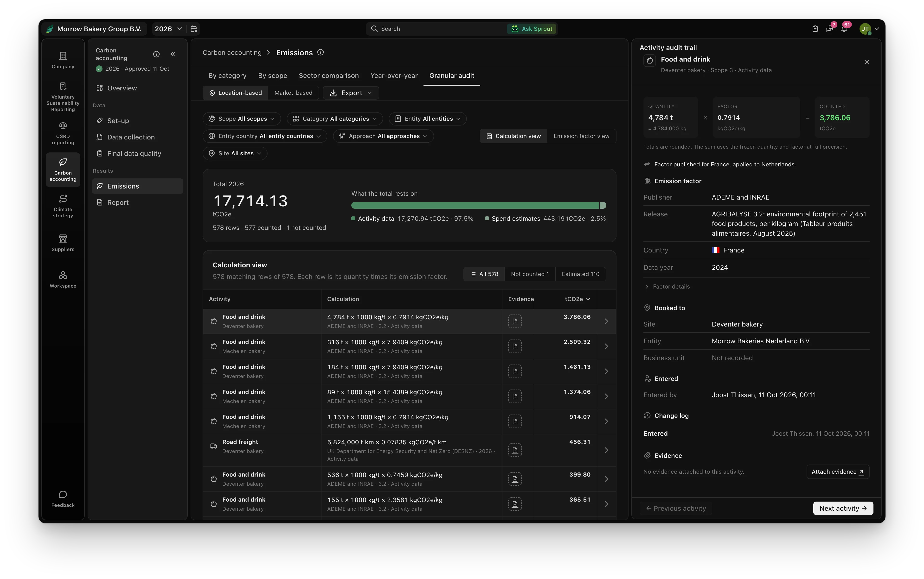Image resolution: width=924 pixels, height=579 pixels.
Task: Open the Entity All entities filter
Action: pos(427,119)
